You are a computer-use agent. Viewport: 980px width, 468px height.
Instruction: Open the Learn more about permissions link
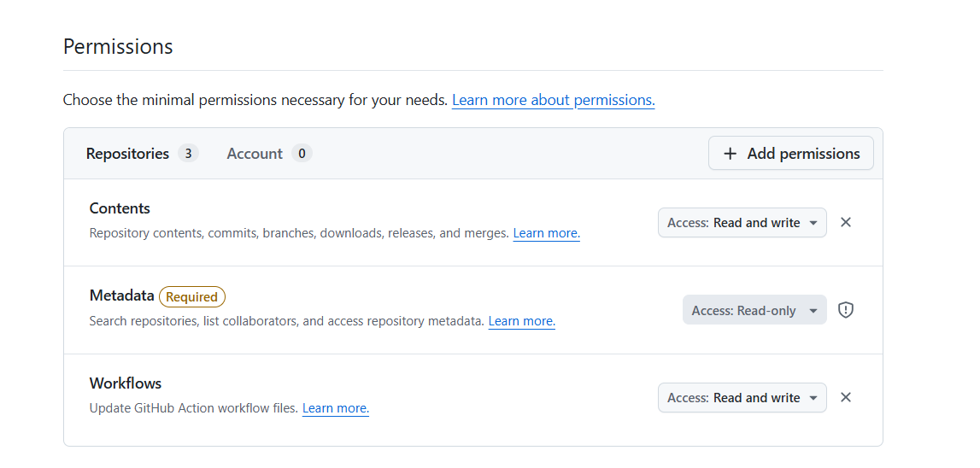click(x=553, y=100)
